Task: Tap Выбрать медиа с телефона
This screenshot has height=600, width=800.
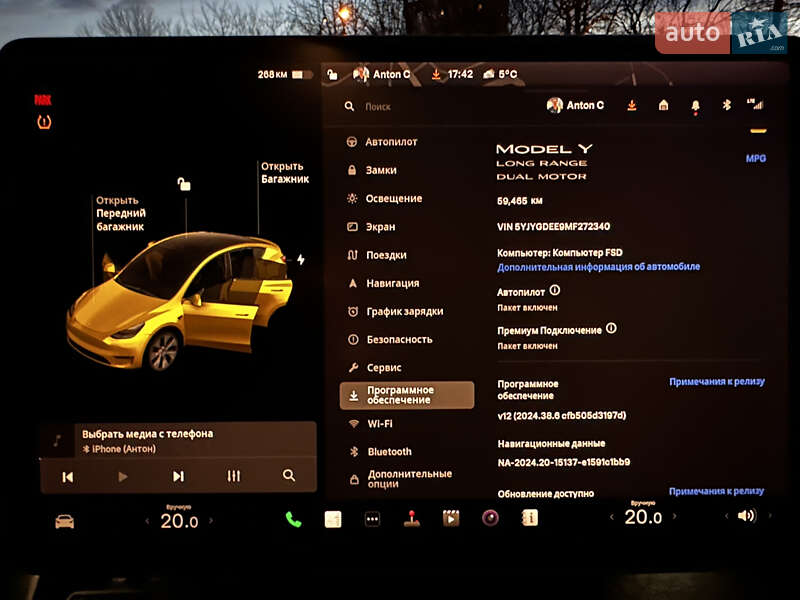Action: coord(147,434)
